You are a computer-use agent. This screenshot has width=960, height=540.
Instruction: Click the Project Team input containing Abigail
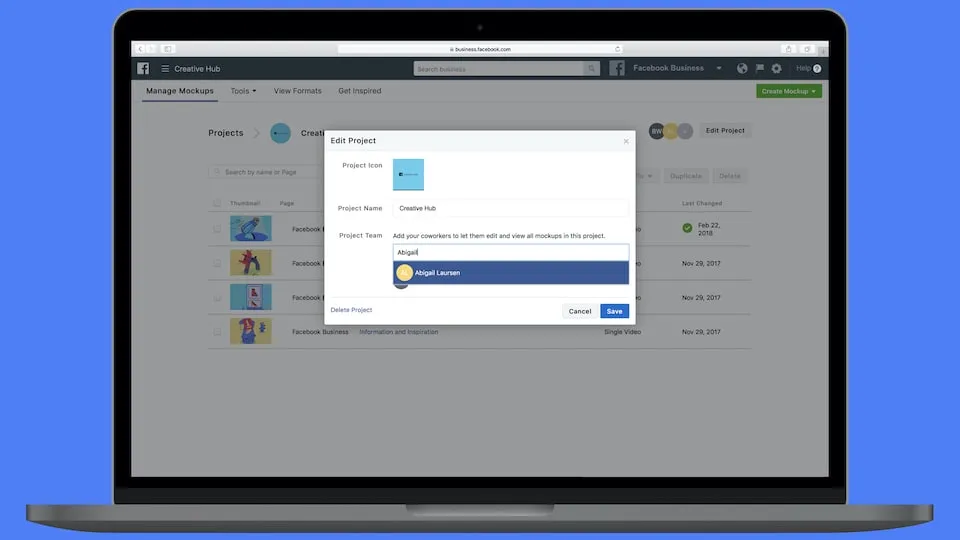tap(511, 252)
